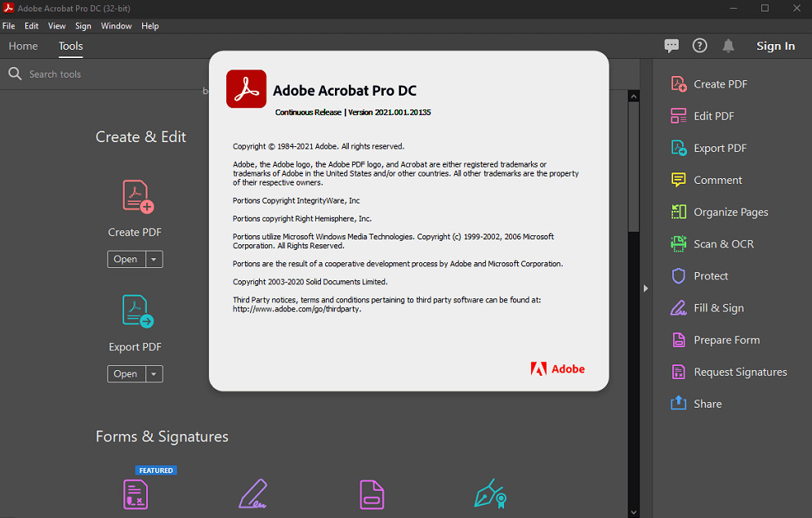
Task: Open the View menu
Action: [57, 26]
